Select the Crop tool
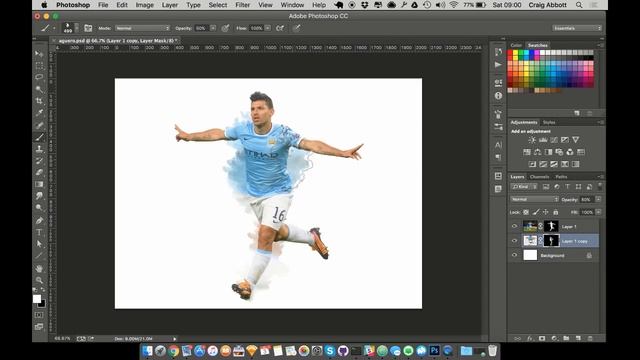 pyautogui.click(x=39, y=100)
